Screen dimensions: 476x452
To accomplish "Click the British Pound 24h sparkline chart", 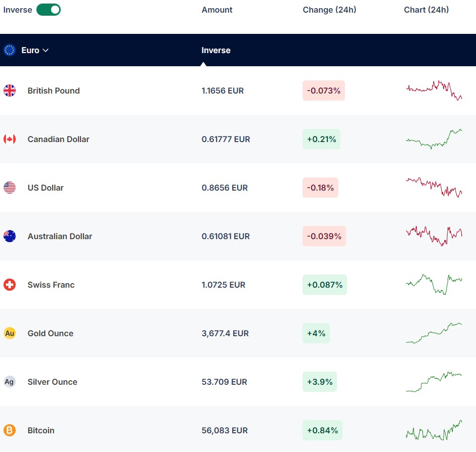I will tap(434, 90).
